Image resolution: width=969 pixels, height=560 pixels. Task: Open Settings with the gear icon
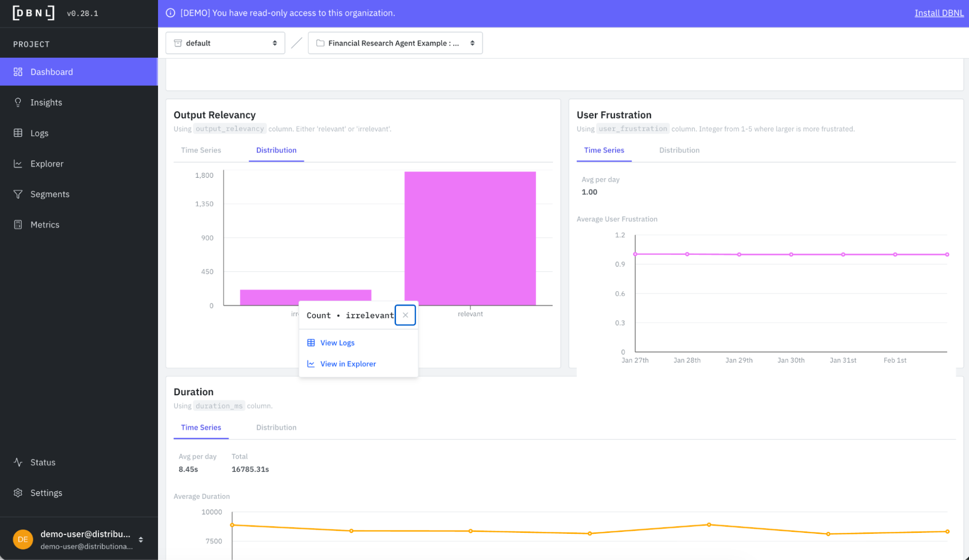point(18,493)
